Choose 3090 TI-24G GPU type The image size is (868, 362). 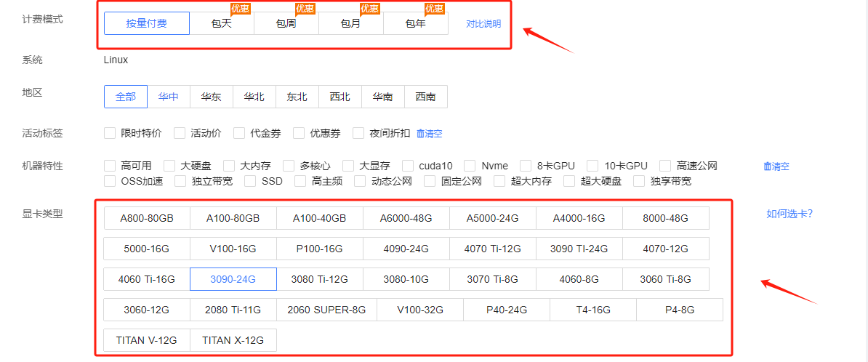click(x=579, y=249)
